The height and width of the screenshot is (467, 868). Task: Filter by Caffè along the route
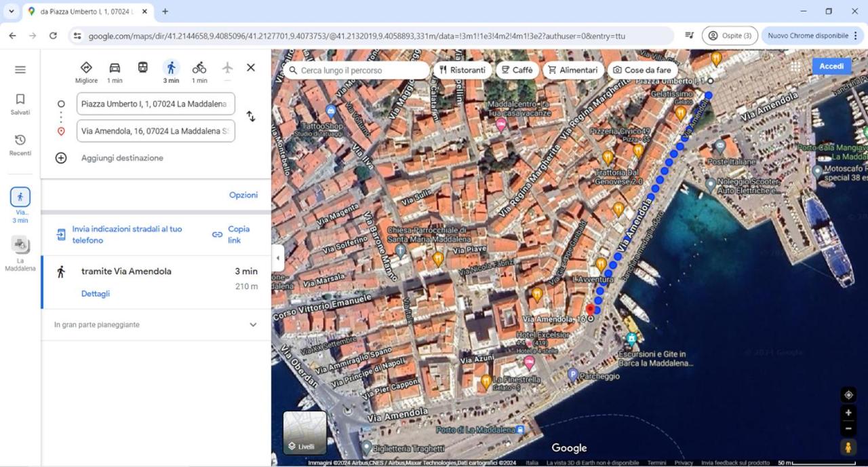pyautogui.click(x=517, y=70)
